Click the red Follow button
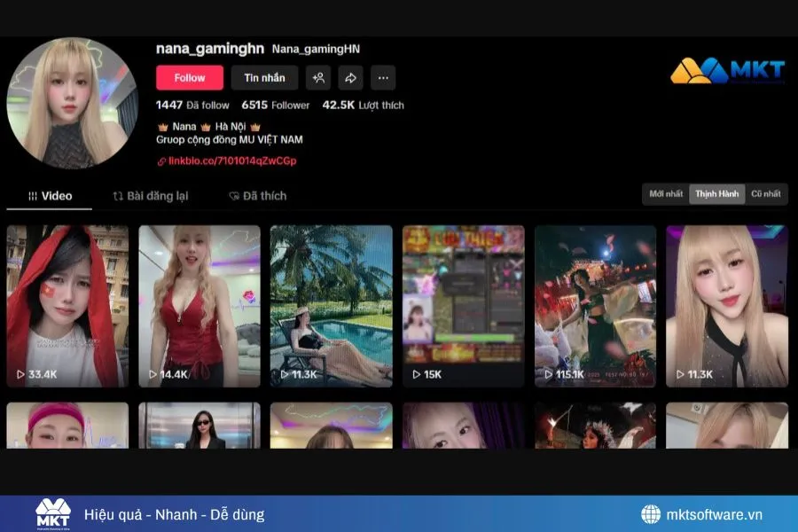 190,78
